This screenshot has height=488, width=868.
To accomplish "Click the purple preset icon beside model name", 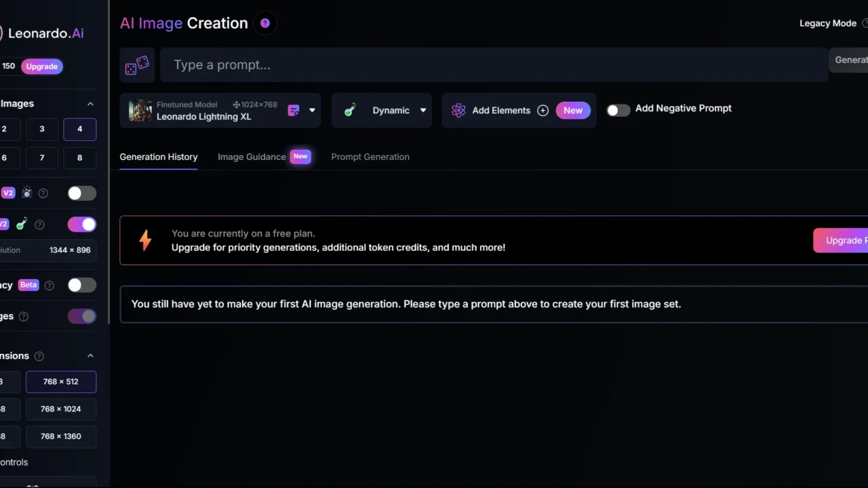I will (x=294, y=110).
